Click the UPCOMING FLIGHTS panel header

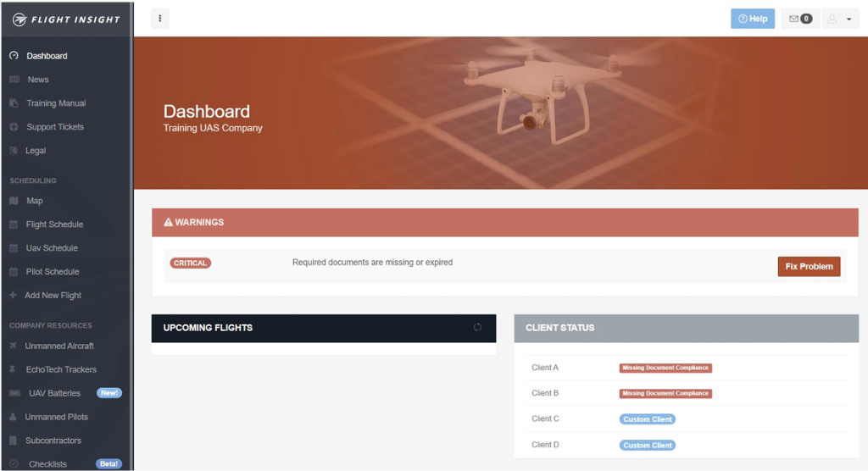[x=323, y=328]
